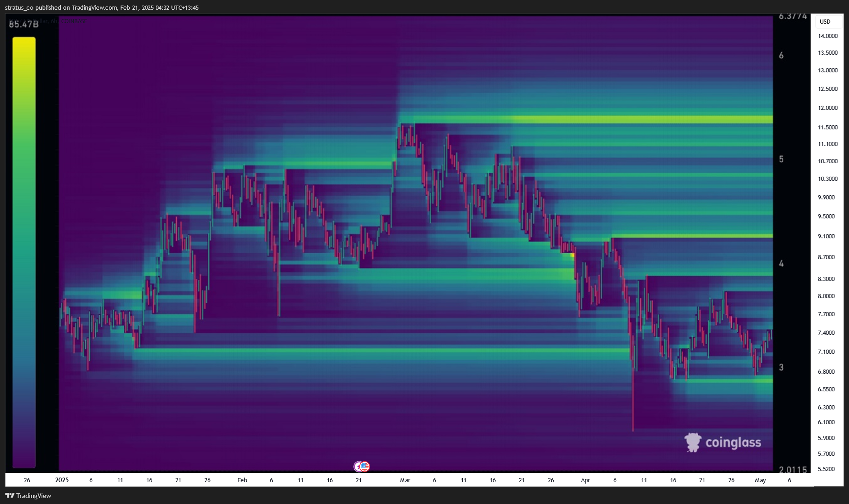Click the 2.0115 heatmap lower bound value
This screenshot has height=504, width=849.
tap(793, 470)
